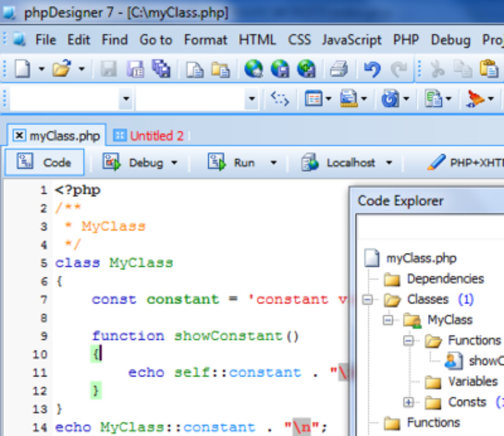Click the Paste clipboard icon

point(489,68)
